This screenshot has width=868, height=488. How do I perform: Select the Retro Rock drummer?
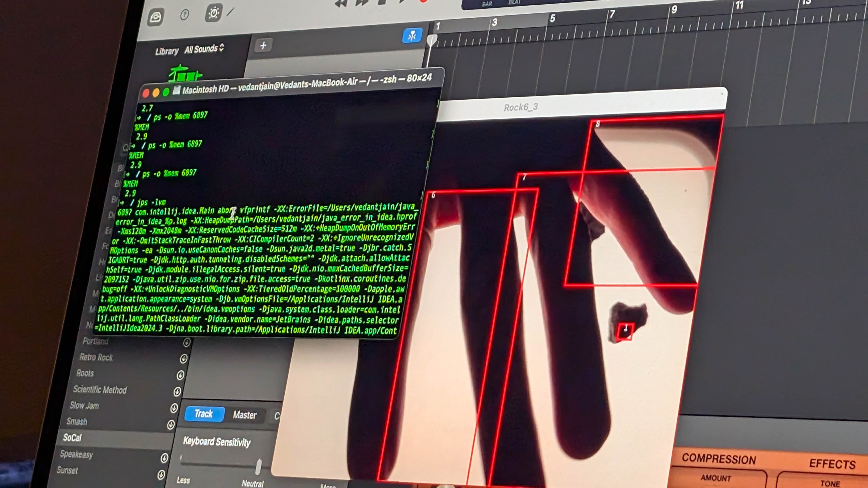(96, 357)
